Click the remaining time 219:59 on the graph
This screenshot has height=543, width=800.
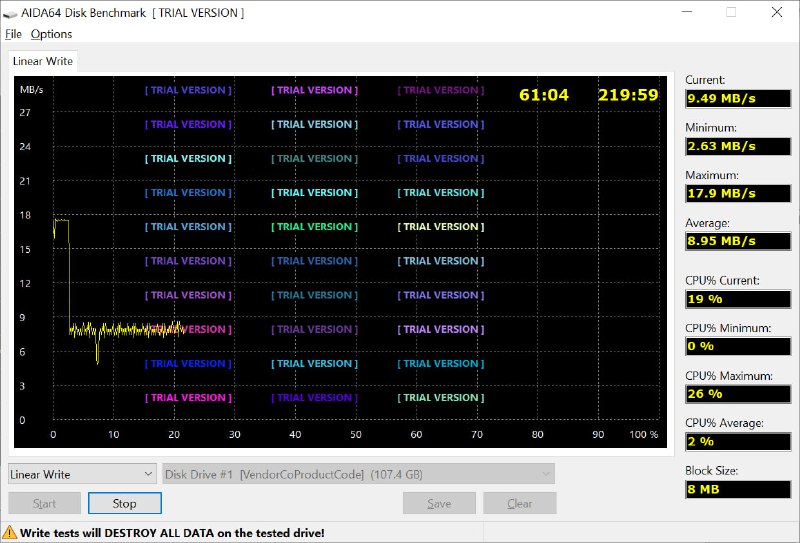628,95
